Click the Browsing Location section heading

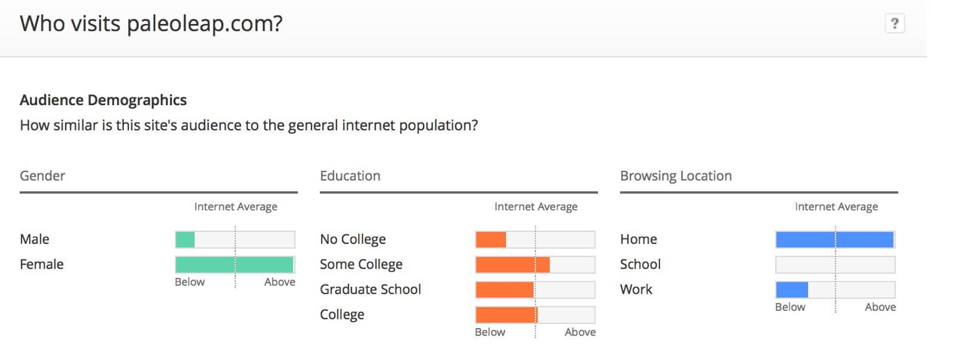[676, 176]
